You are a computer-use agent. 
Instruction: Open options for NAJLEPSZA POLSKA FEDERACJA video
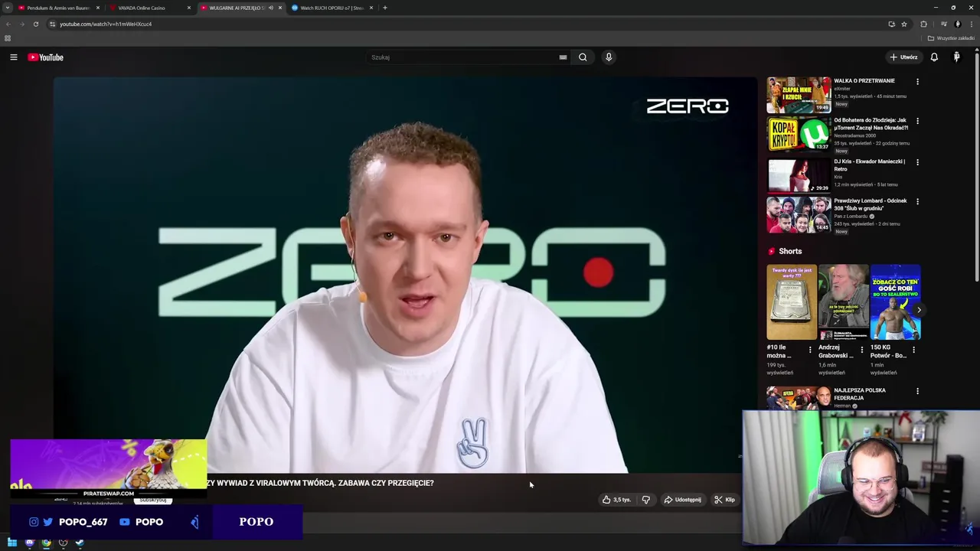[x=917, y=391]
